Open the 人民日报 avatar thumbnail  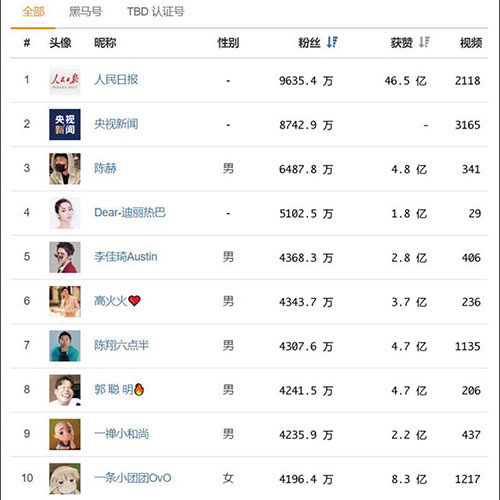pyautogui.click(x=65, y=80)
